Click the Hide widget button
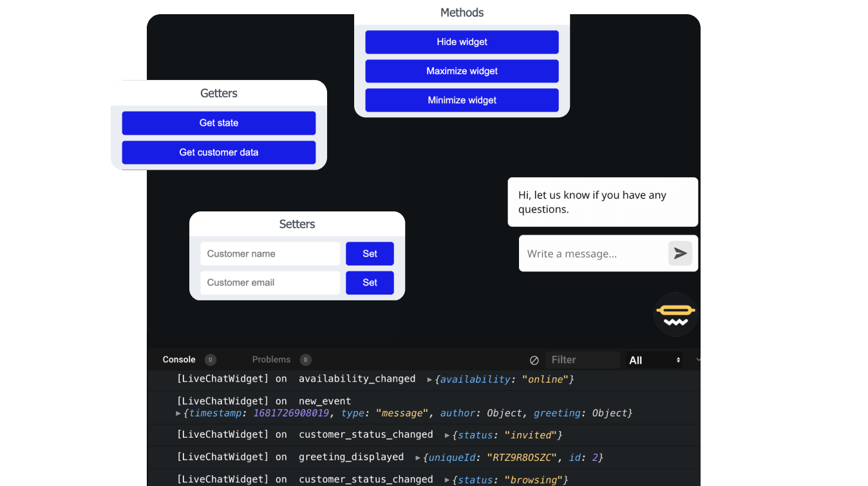868x486 pixels. pos(462,42)
